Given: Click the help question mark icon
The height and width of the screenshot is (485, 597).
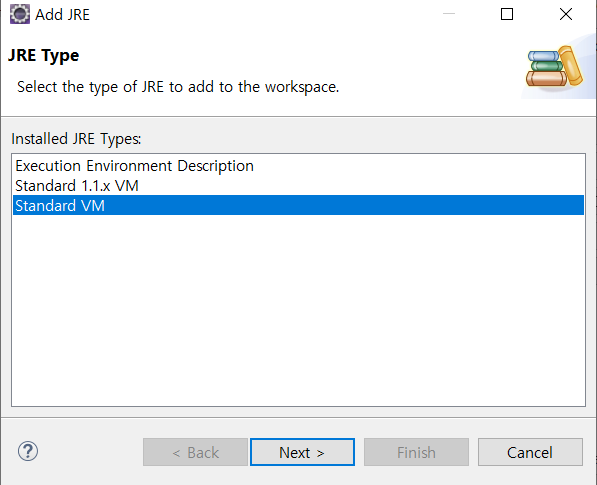Looking at the screenshot, I should pos(28,451).
